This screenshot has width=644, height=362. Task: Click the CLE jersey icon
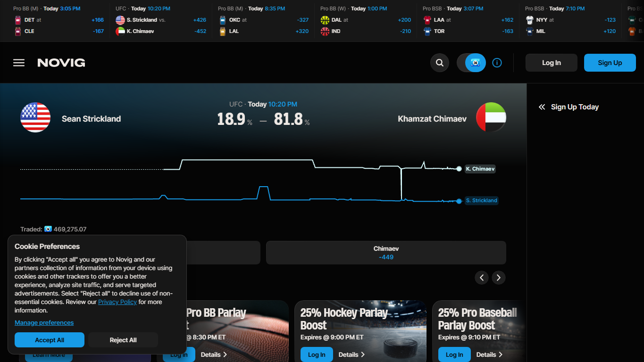point(18,31)
